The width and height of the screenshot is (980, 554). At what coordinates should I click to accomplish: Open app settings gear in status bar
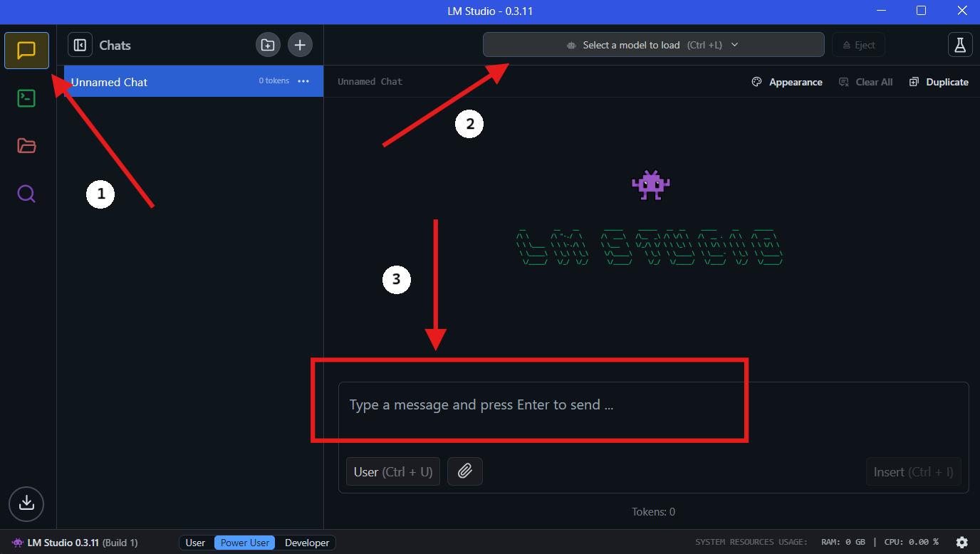(961, 542)
